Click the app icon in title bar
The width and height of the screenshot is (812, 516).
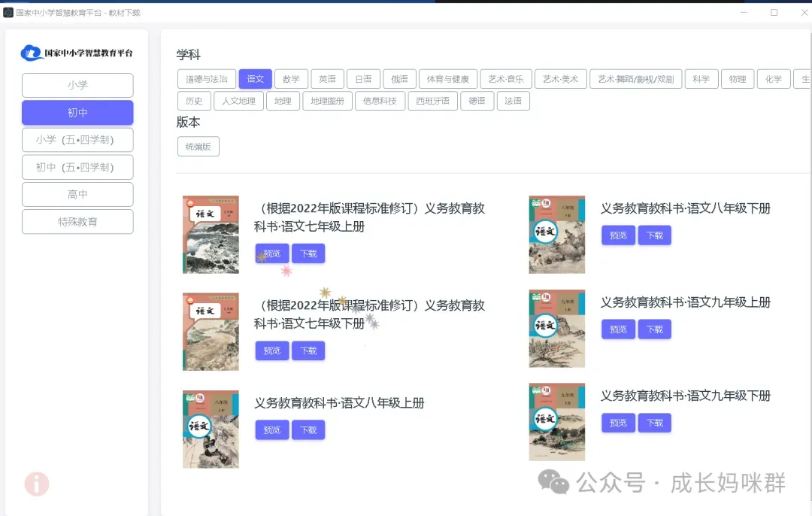tap(8, 13)
